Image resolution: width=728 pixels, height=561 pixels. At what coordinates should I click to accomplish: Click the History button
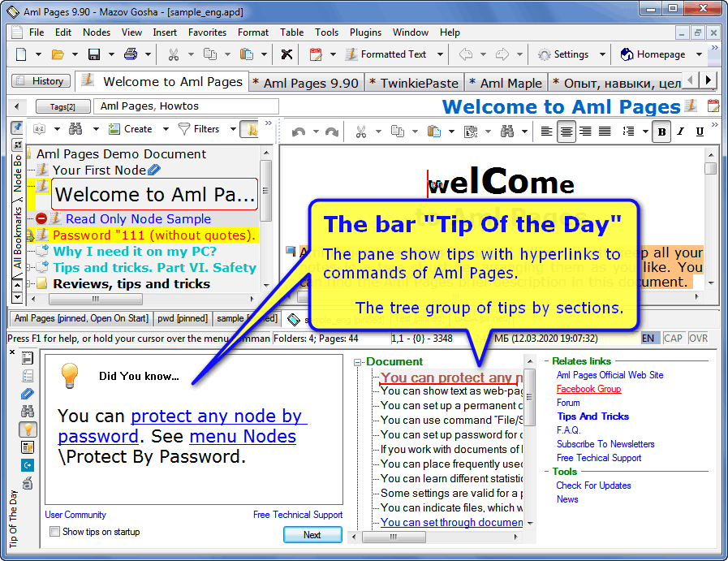coord(41,81)
